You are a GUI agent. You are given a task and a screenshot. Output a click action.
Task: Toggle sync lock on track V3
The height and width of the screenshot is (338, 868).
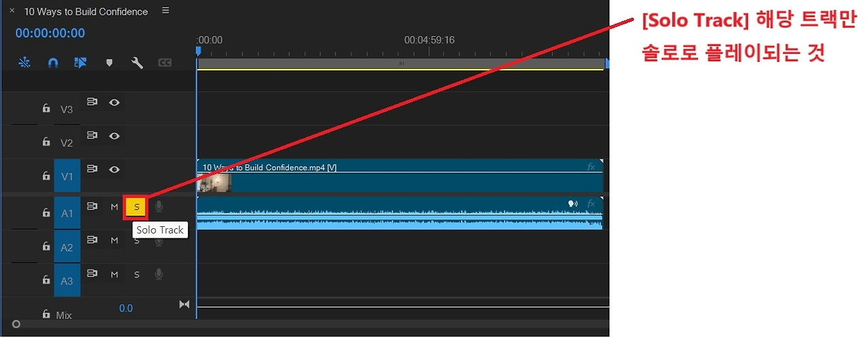click(92, 102)
